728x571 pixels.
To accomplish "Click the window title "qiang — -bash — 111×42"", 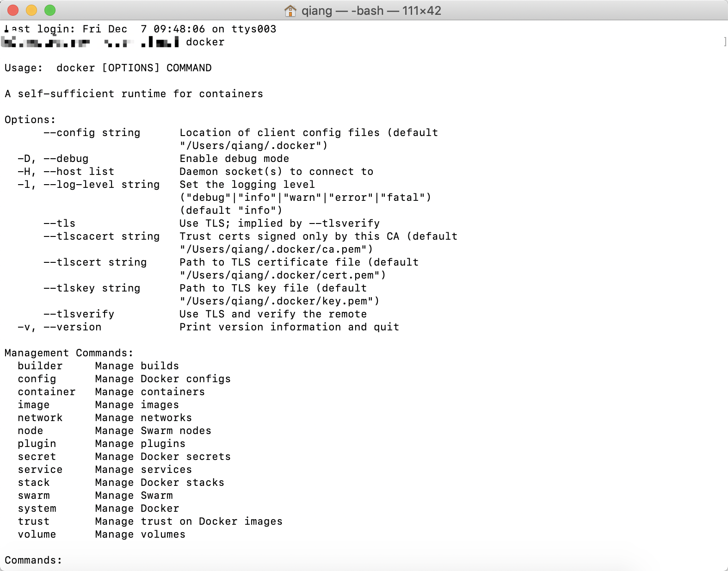I will (x=371, y=11).
